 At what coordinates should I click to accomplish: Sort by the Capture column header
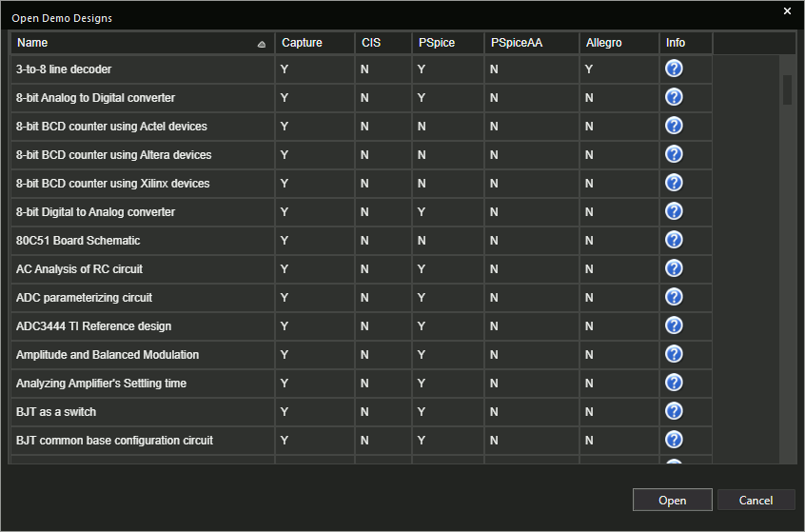click(x=315, y=43)
